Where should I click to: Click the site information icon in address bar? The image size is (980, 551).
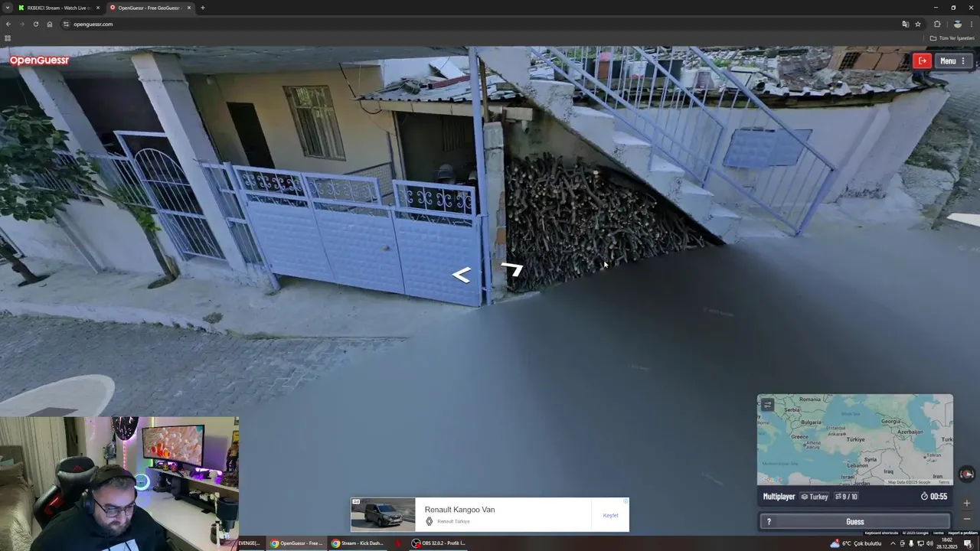pyautogui.click(x=67, y=24)
